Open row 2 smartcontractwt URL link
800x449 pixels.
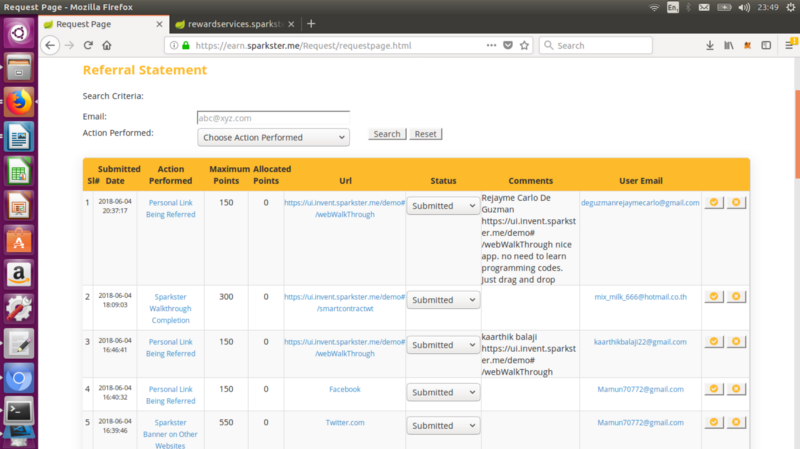coord(345,303)
